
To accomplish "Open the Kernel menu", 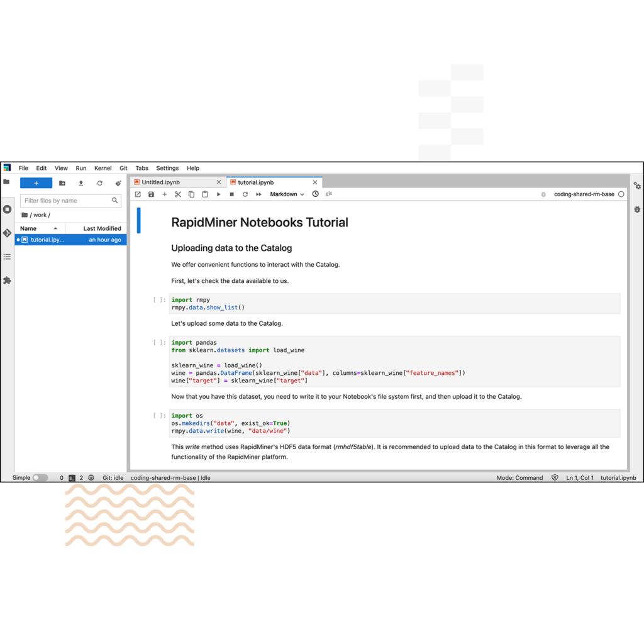I will tap(103, 168).
